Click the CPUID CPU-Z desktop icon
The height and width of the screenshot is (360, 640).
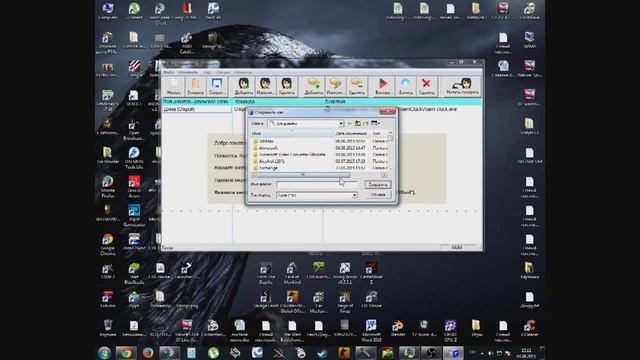pos(450,330)
